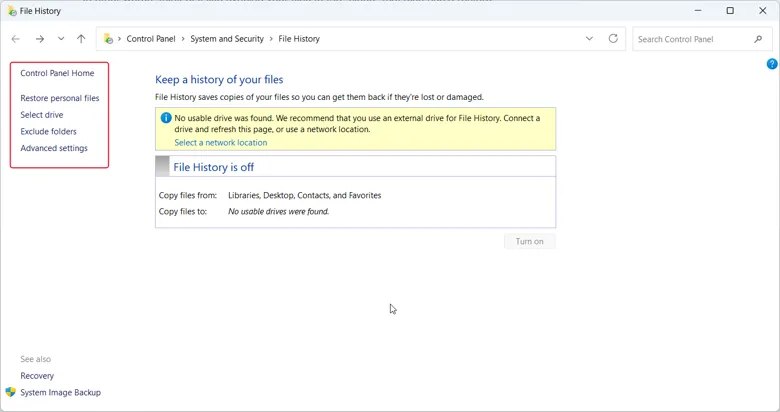
Task: Open System Image Backup
Action: coord(61,393)
